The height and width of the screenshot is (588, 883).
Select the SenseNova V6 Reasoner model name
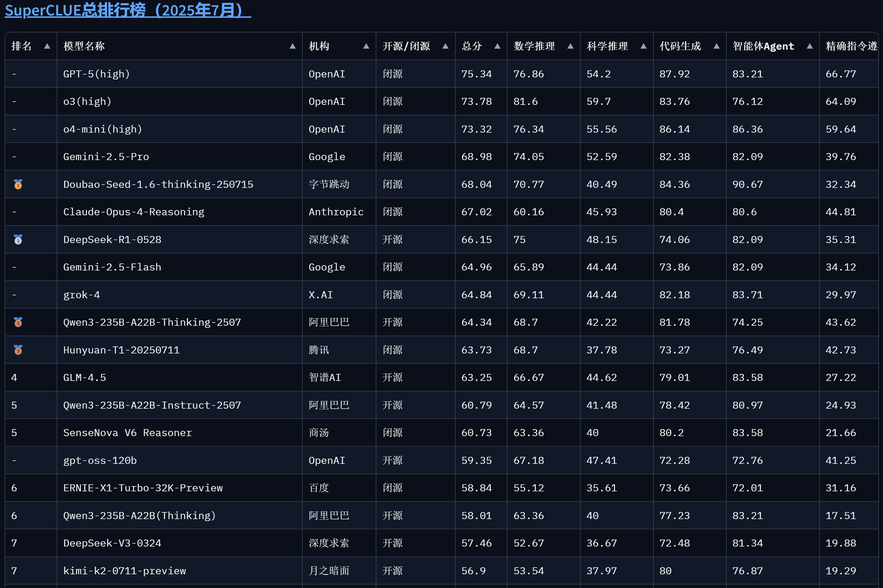pyautogui.click(x=127, y=433)
